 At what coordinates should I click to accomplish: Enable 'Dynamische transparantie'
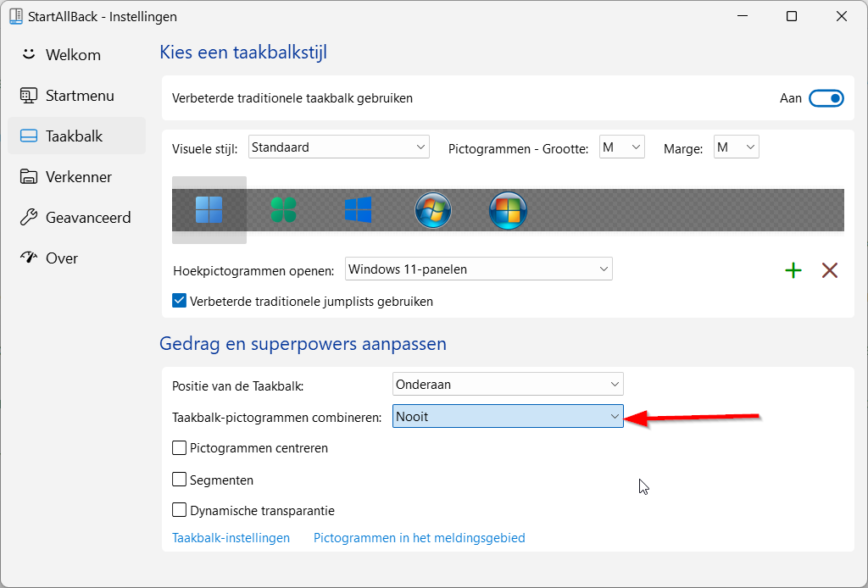179,509
